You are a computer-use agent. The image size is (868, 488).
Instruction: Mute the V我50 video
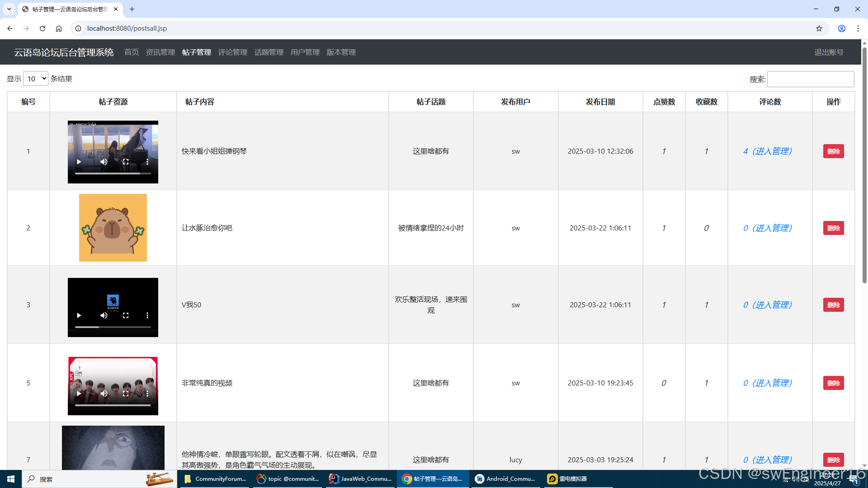pos(104,315)
